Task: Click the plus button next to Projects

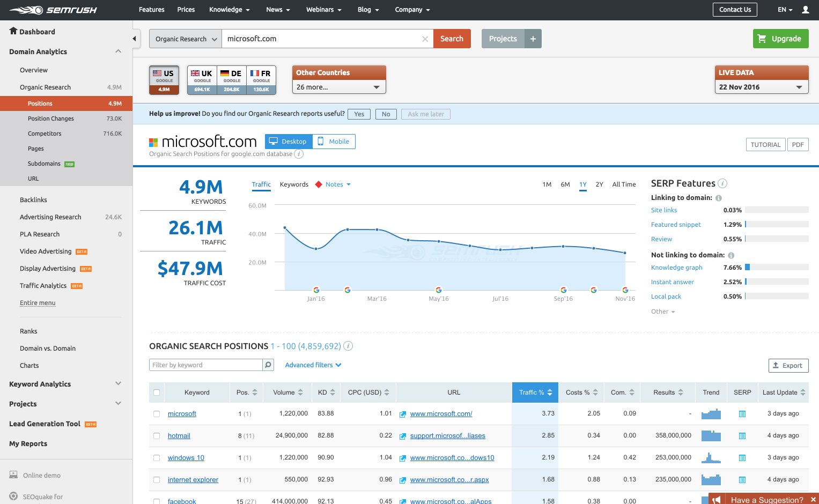Action: [x=533, y=39]
